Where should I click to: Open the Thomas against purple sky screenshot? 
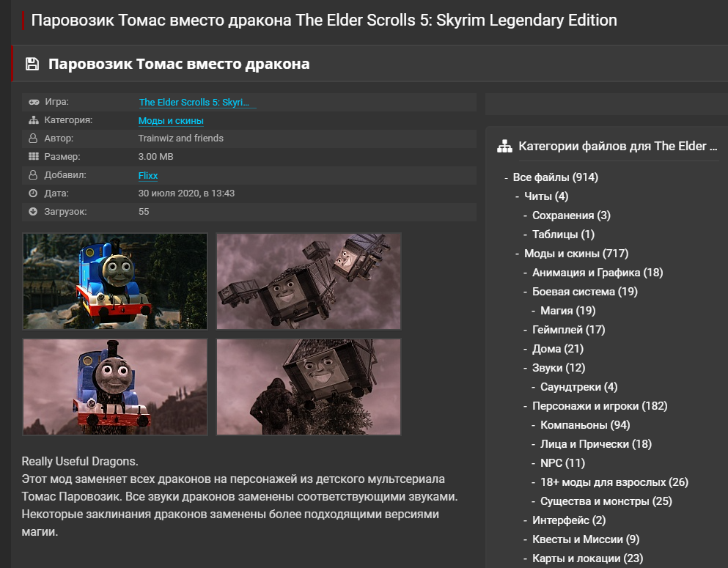click(x=115, y=387)
